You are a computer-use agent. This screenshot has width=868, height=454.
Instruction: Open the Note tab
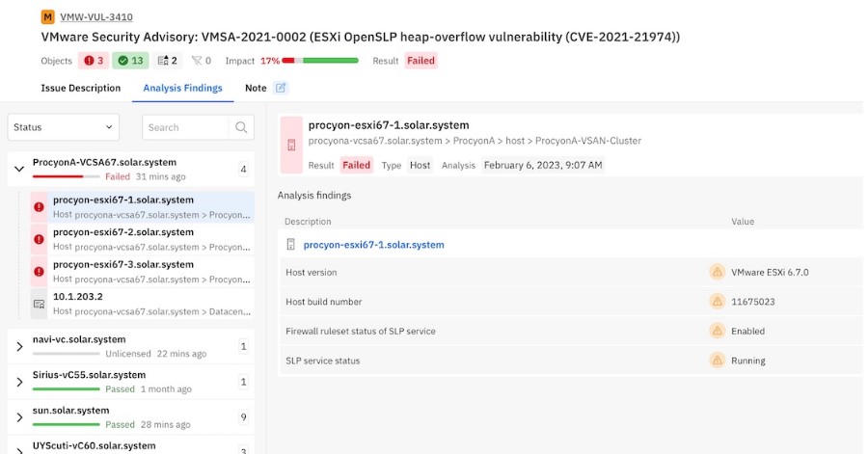pyautogui.click(x=256, y=88)
